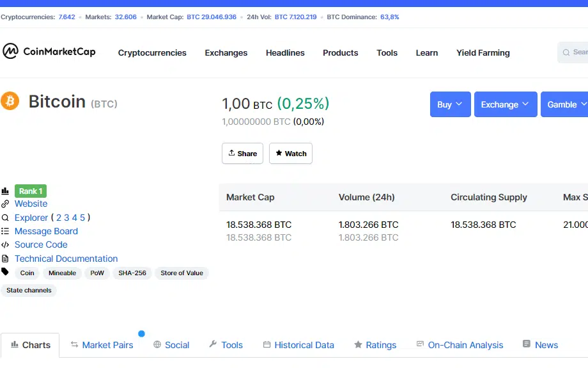Click the document icon beside Technical Documentation
The image size is (588, 368).
tap(5, 259)
